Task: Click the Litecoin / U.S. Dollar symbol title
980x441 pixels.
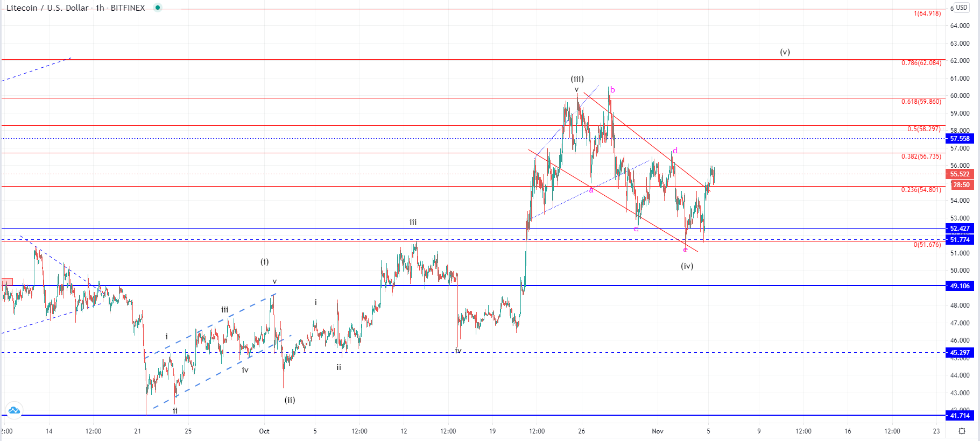Action: [47, 8]
